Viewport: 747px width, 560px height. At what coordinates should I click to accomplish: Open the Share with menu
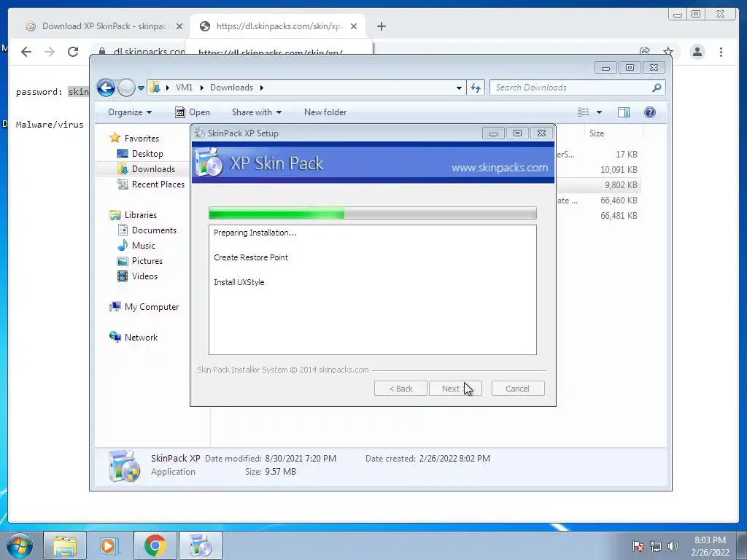pyautogui.click(x=257, y=112)
